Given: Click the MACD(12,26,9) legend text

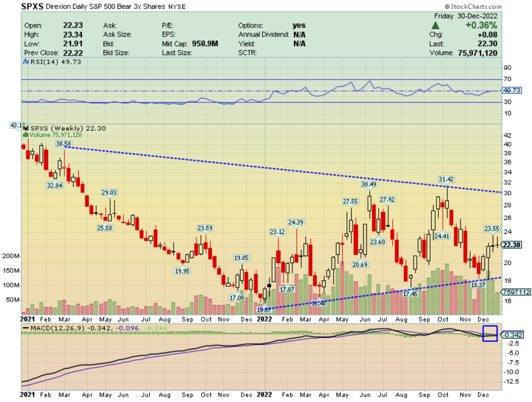Looking at the screenshot, I should [58, 328].
